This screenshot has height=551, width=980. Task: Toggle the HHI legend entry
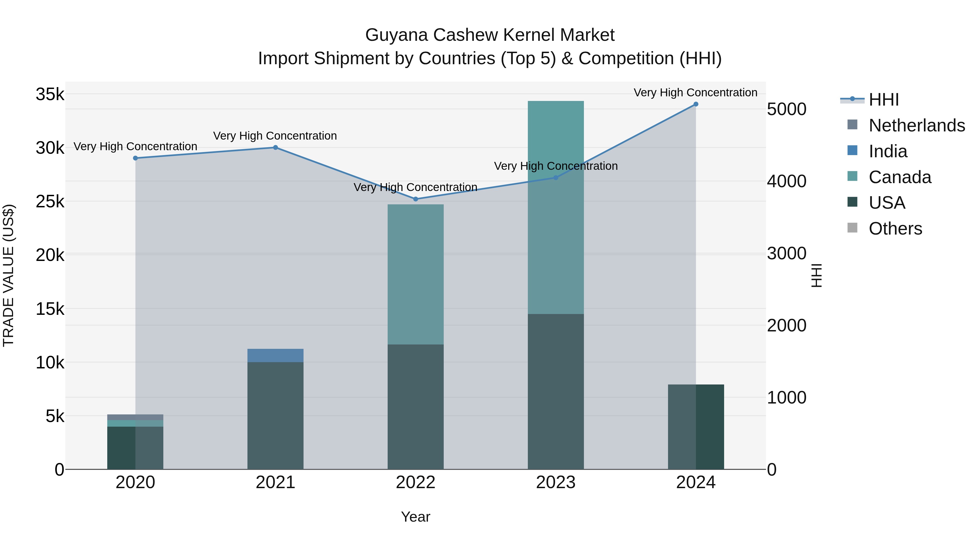(x=870, y=100)
